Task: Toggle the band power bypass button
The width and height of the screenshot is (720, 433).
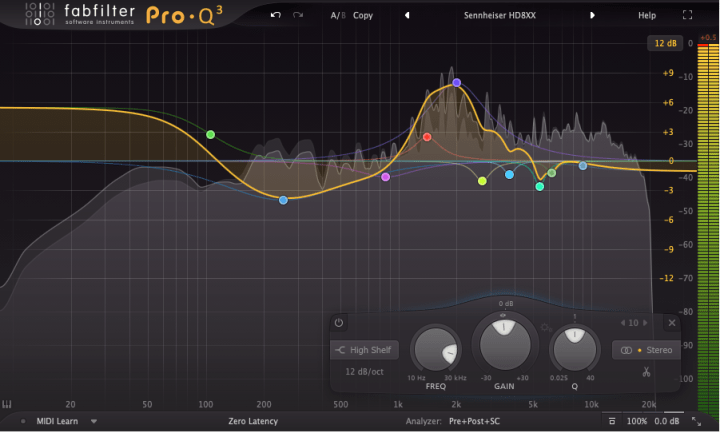Action: pyautogui.click(x=339, y=323)
